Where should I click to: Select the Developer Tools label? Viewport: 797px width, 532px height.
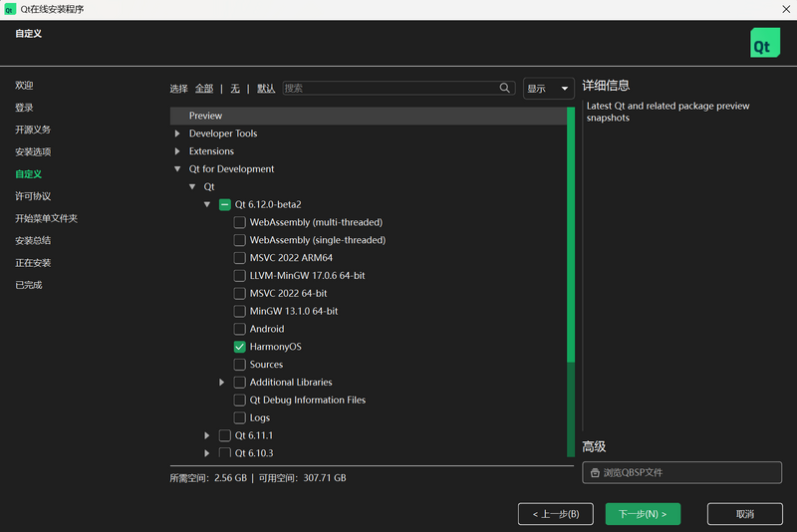coord(223,133)
